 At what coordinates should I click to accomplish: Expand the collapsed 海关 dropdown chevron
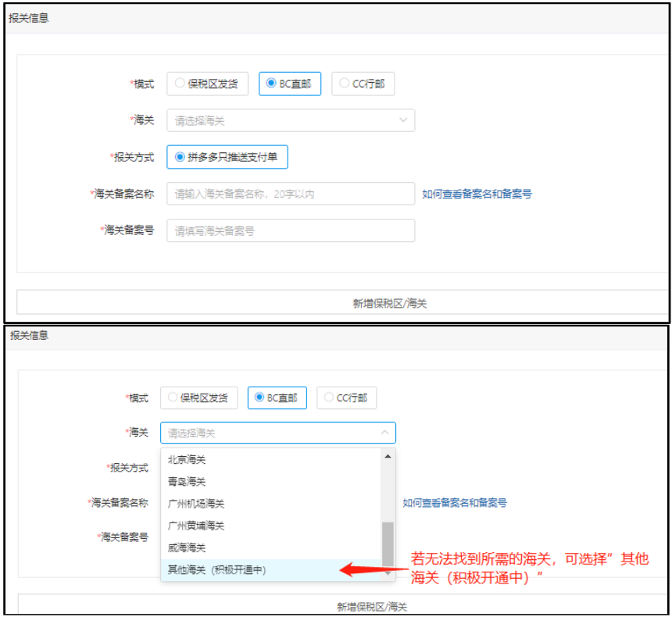tap(403, 120)
